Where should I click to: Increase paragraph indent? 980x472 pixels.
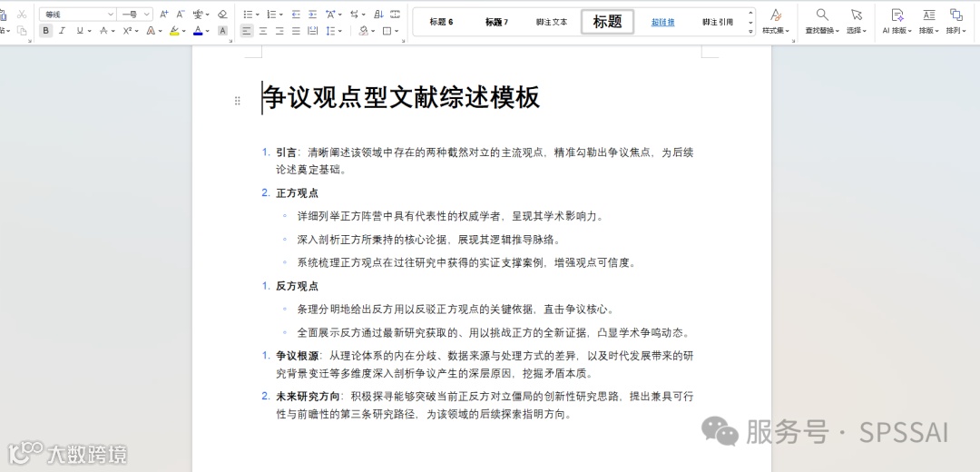click(x=312, y=14)
